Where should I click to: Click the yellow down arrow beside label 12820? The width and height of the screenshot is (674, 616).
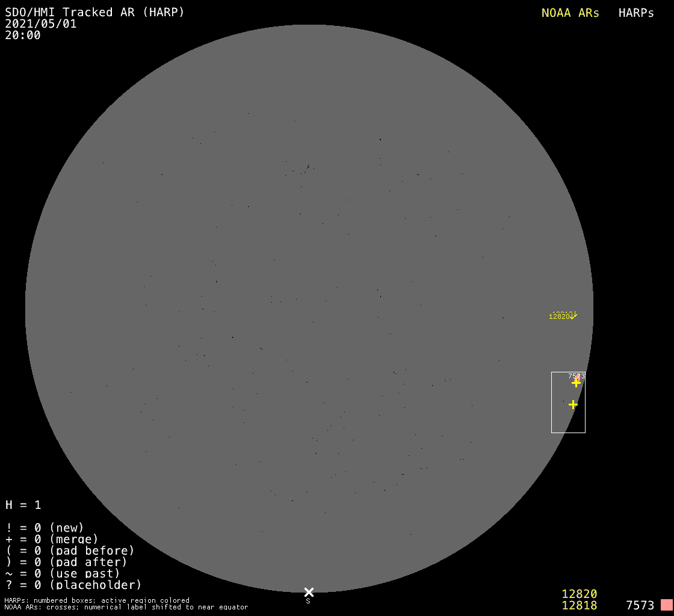point(574,315)
